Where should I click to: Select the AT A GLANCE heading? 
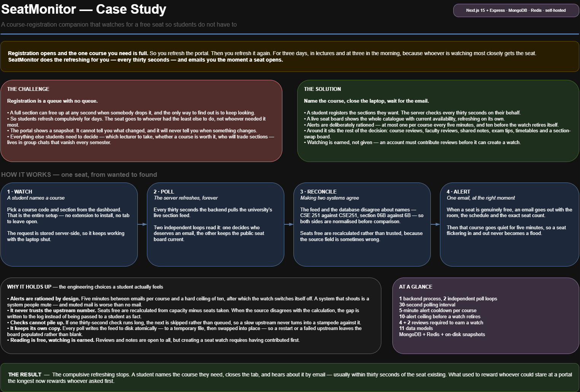click(x=416, y=287)
